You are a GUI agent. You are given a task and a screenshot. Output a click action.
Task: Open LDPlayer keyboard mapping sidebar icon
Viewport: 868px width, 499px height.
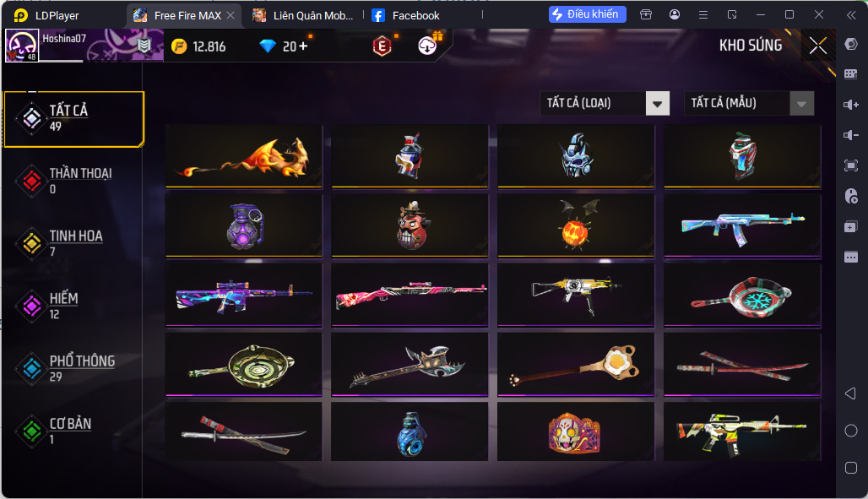(851, 74)
